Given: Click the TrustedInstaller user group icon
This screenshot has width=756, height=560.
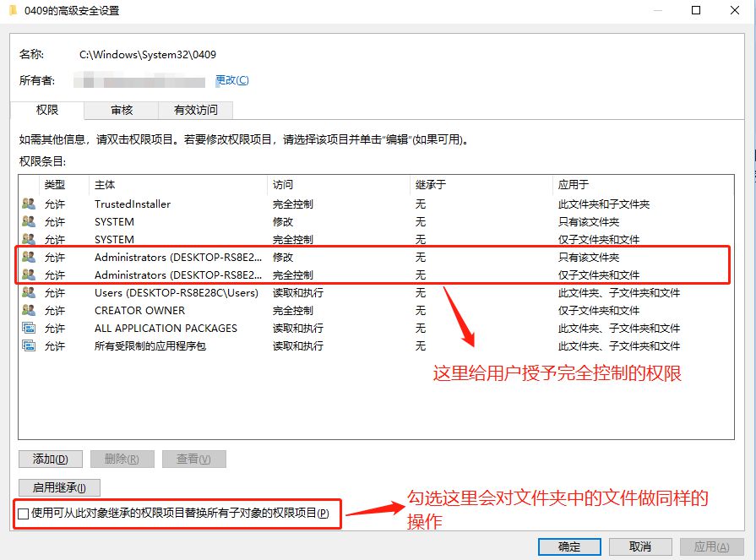Looking at the screenshot, I should pyautogui.click(x=29, y=204).
